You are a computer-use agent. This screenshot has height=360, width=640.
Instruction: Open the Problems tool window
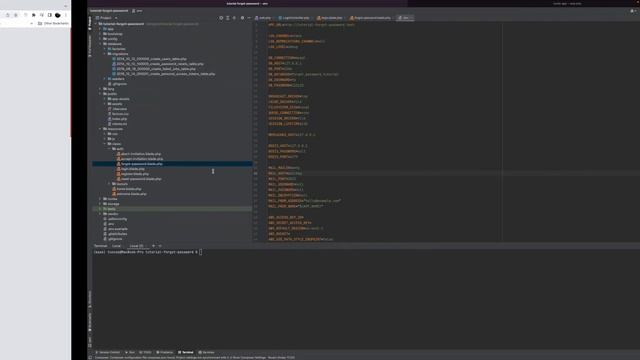[x=165, y=352]
